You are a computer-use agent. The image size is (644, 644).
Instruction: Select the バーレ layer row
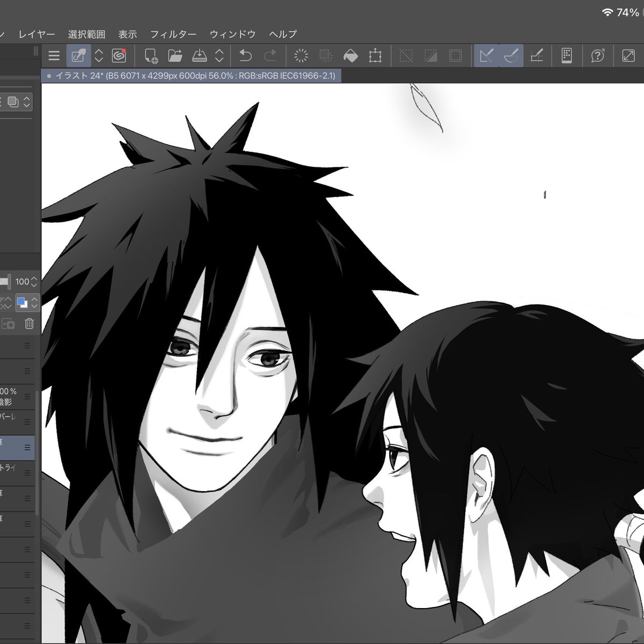tap(17, 421)
